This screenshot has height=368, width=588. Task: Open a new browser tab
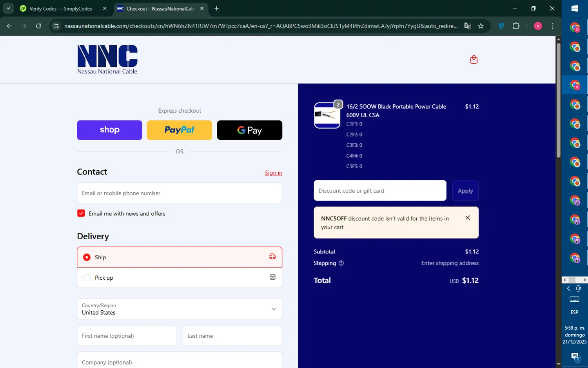(x=216, y=8)
